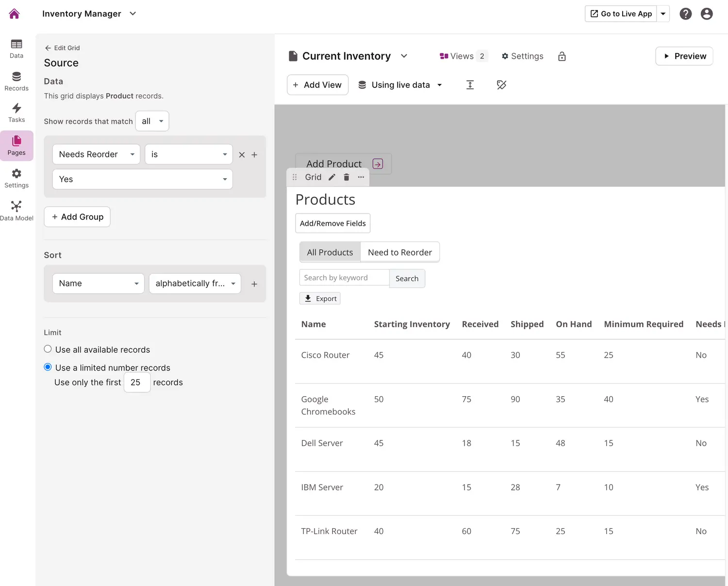728x586 pixels.
Task: Switch to the Need to Reorder tab
Action: point(399,252)
